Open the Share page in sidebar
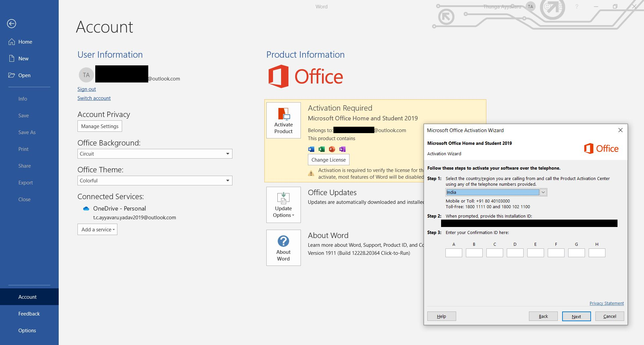Screen dimensions: 644x345 (24, 166)
